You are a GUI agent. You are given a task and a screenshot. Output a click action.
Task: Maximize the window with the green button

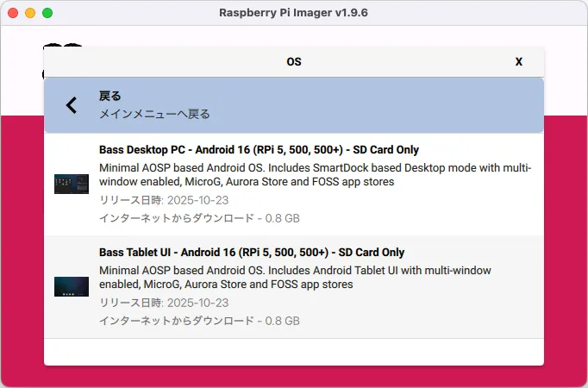click(47, 13)
